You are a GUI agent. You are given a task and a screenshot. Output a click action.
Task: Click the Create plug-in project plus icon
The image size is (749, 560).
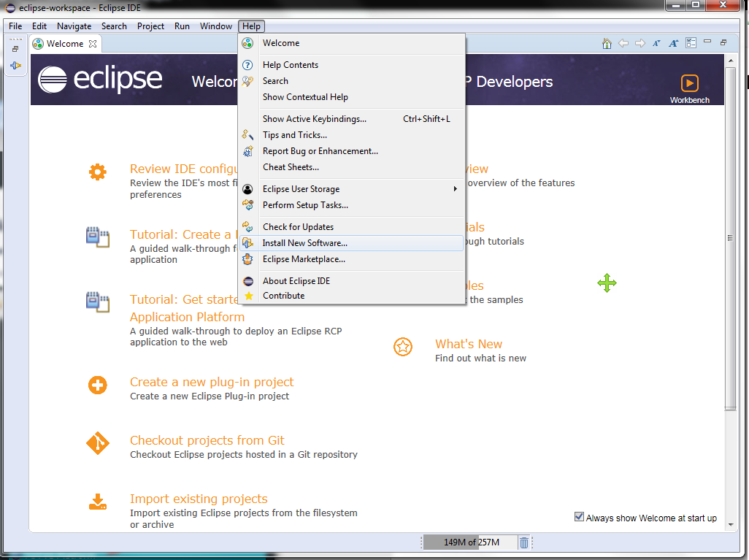pos(97,385)
